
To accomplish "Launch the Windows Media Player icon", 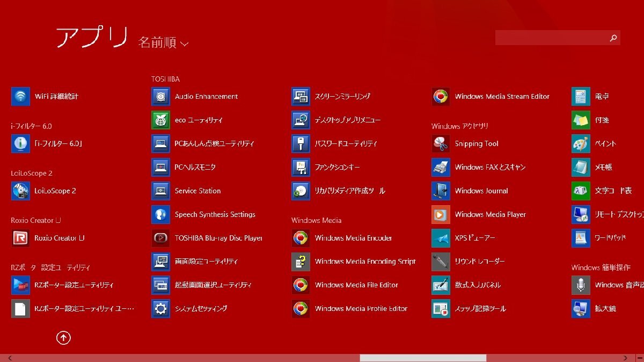I will tap(441, 214).
